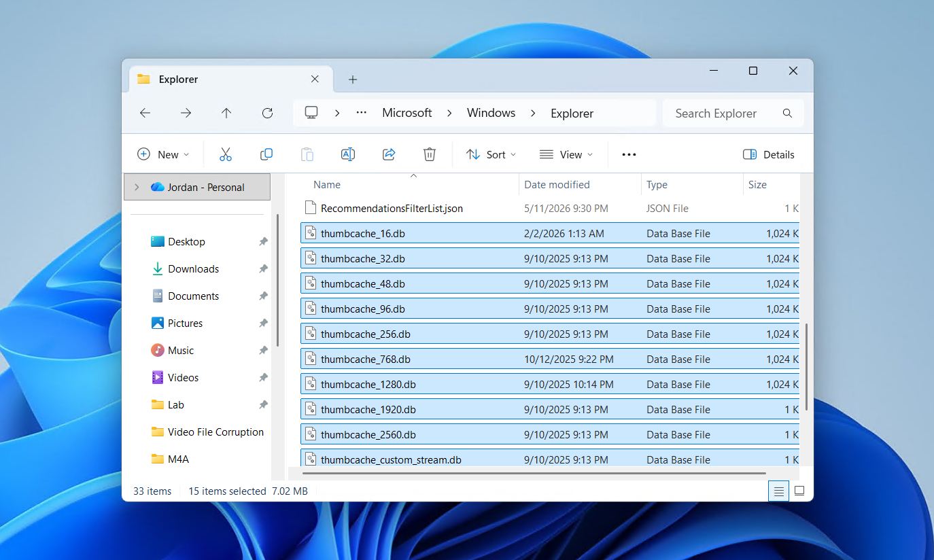This screenshot has width=934, height=560.
Task: Select the thumbcache_32.db file
Action: coord(550,259)
